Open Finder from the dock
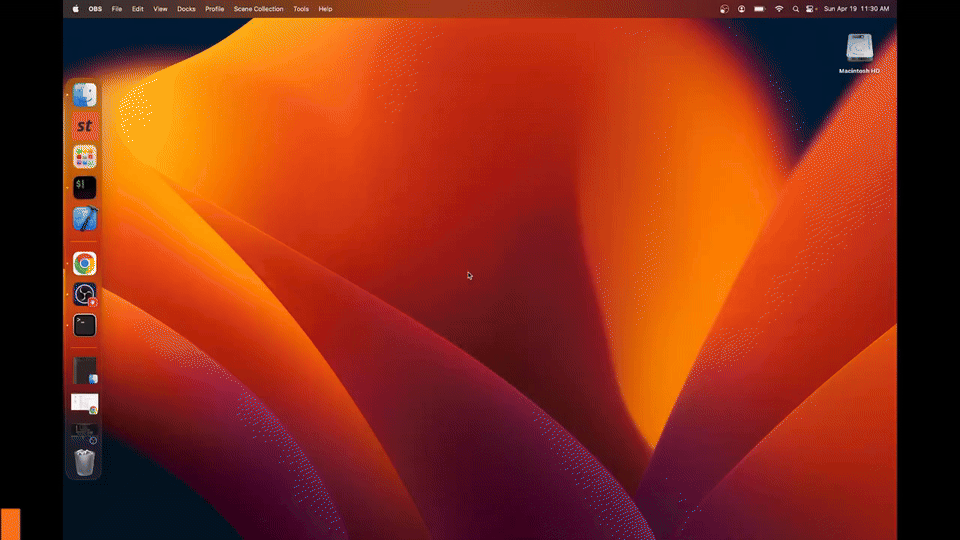Screen dimensions: 960x540 point(85,96)
